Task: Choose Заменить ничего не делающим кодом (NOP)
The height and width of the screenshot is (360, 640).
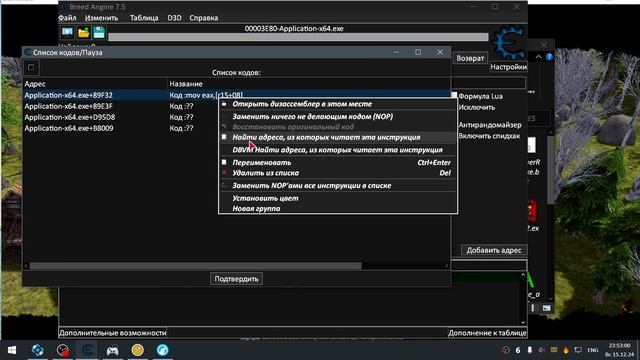Action: 338,117
